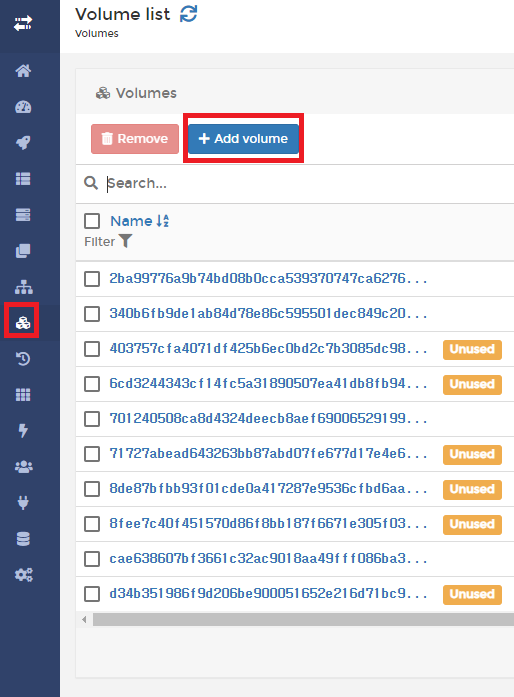514x697 pixels.
Task: Open volume 403757cfa4071df425b6... details
Action: [268, 348]
